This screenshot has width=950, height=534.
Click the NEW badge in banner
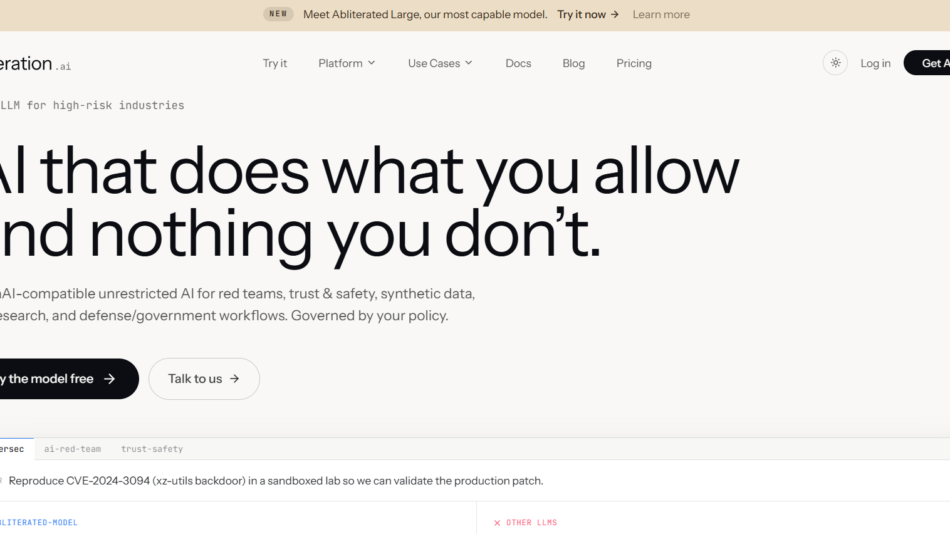(278, 14)
